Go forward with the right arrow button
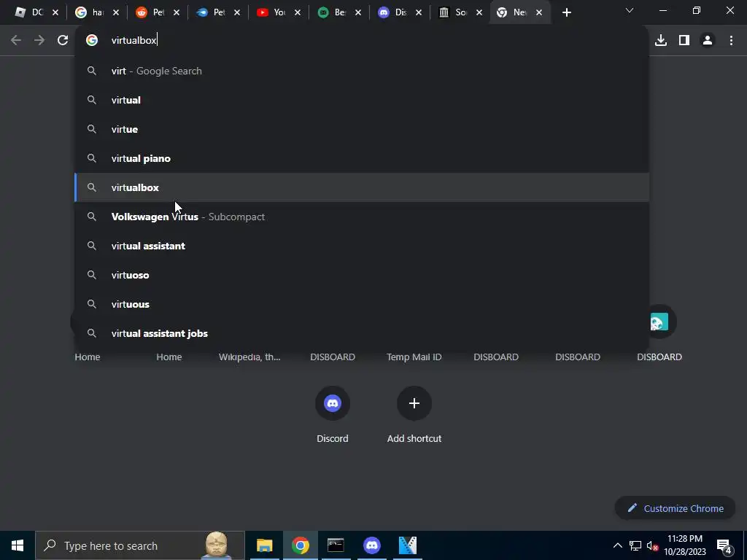 click(x=39, y=41)
